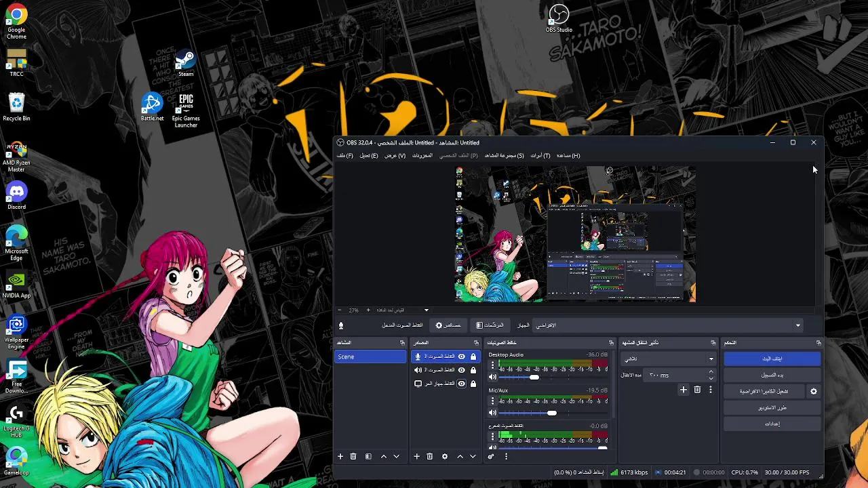Open Help (H) menu
868x488 pixels.
(x=568, y=156)
